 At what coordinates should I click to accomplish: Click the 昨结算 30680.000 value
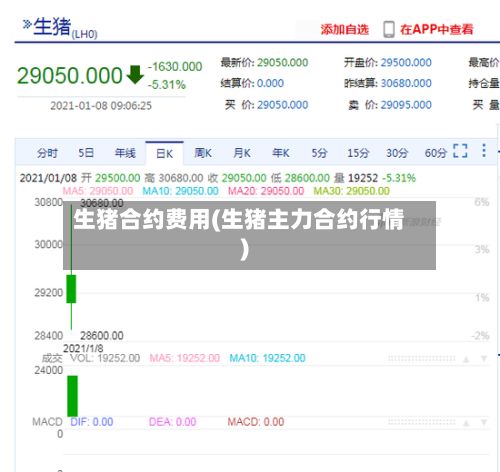[x=406, y=83]
